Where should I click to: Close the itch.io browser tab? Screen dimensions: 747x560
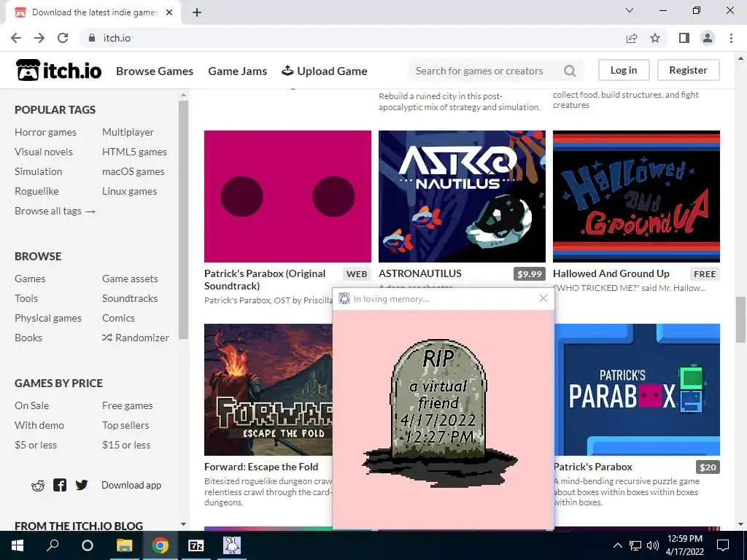pyautogui.click(x=169, y=13)
